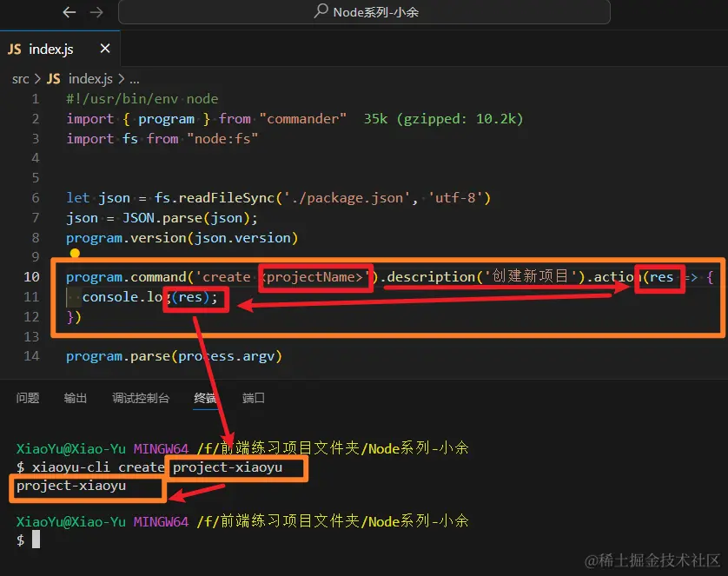
Task: Click the search magnifier icon
Action: coord(321,11)
